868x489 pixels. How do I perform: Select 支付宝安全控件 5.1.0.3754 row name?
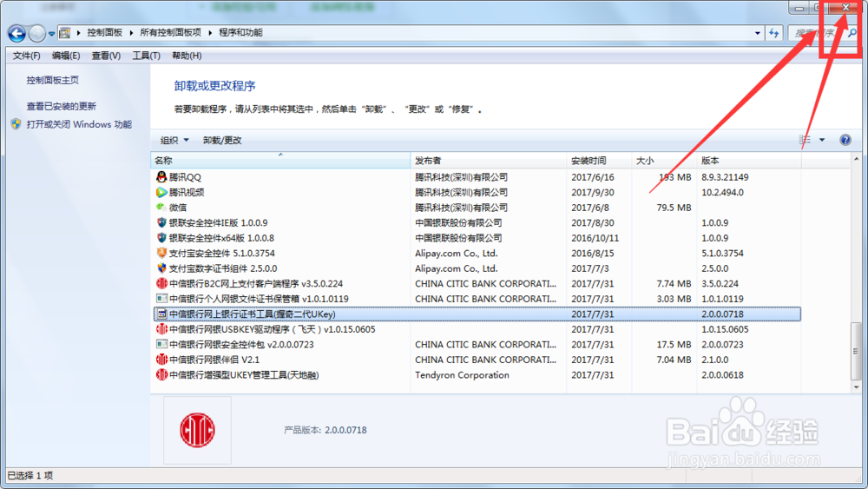[222, 253]
